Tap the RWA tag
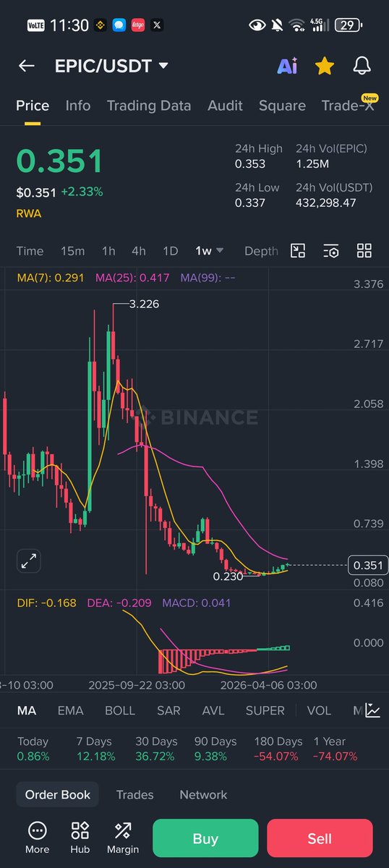389x868 pixels. 27,213
